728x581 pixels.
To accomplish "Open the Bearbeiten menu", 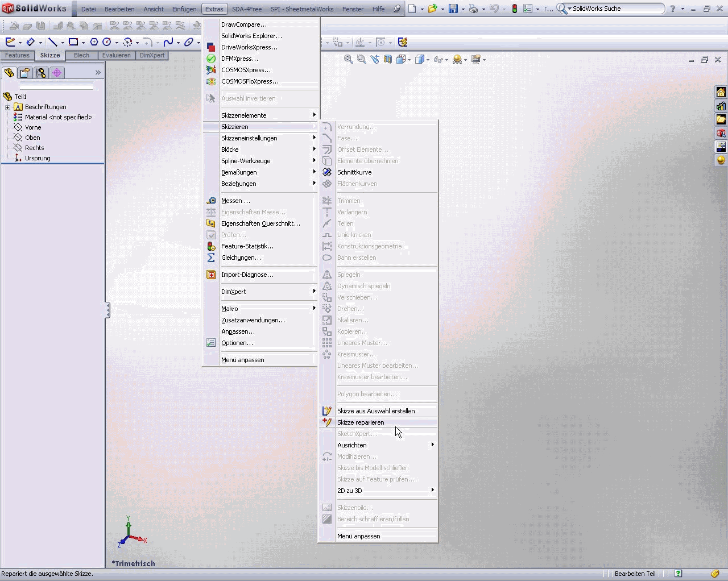I will tap(119, 9).
